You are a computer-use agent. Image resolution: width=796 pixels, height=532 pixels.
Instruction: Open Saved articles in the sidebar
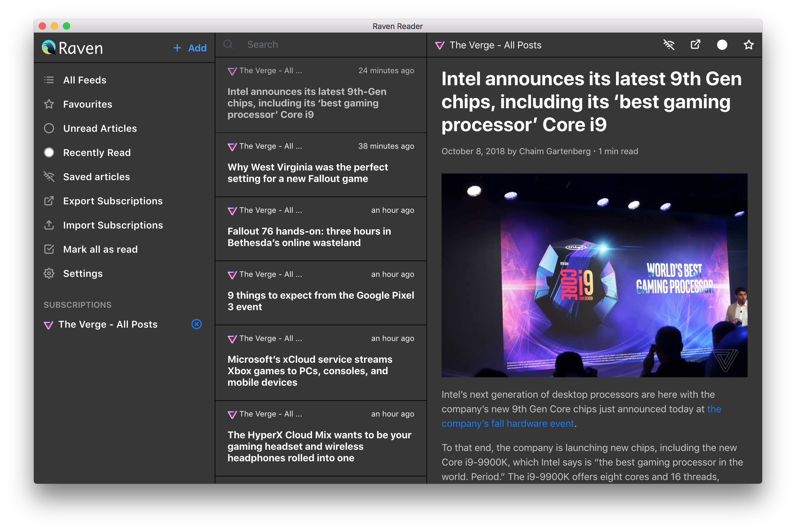point(96,177)
